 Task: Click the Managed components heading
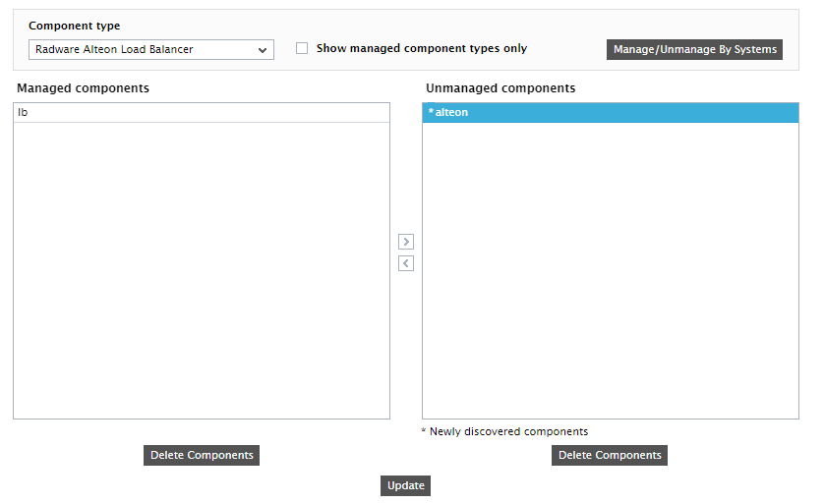[x=83, y=88]
